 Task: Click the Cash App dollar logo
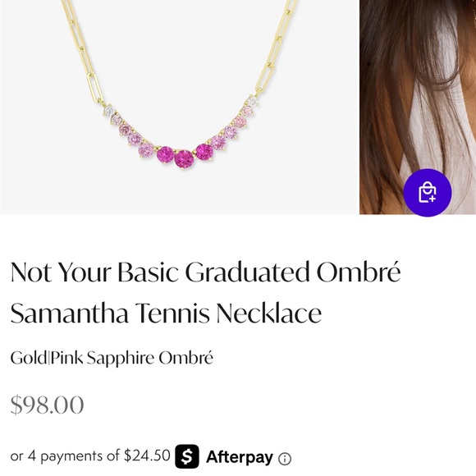[187, 456]
